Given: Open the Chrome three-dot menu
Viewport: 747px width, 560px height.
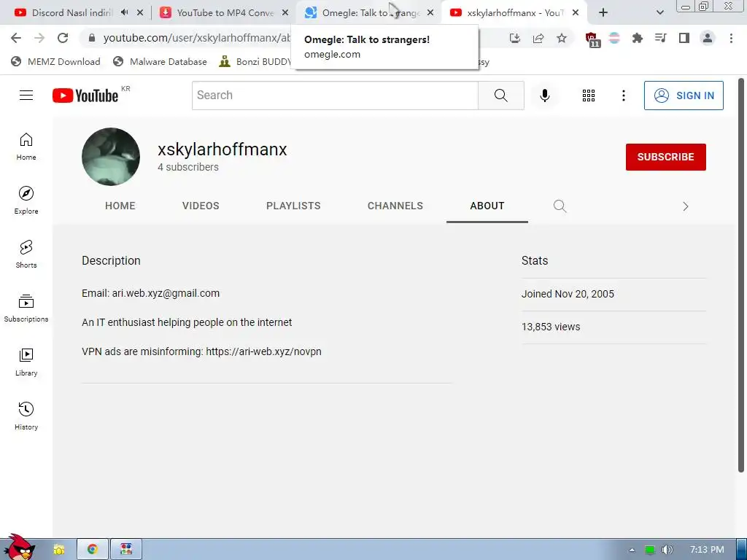Looking at the screenshot, I should coord(731,38).
